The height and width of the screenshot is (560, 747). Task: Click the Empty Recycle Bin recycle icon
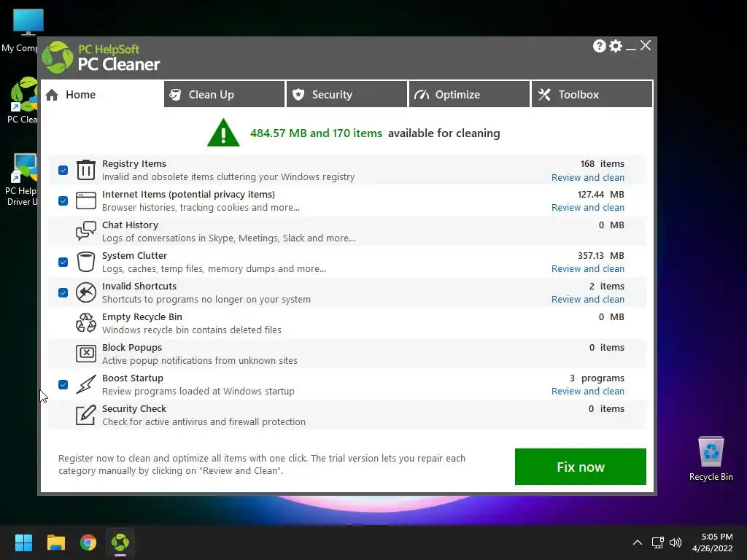click(x=86, y=323)
